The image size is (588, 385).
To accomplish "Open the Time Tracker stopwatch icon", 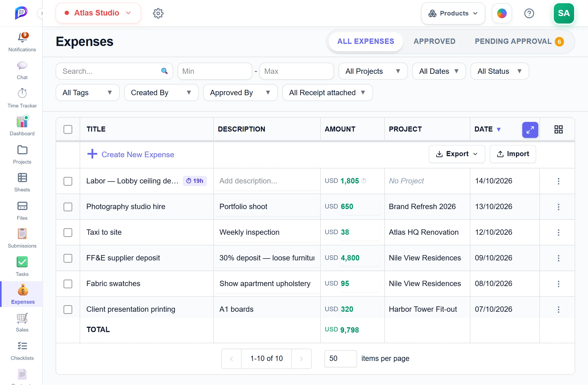I will point(22,93).
